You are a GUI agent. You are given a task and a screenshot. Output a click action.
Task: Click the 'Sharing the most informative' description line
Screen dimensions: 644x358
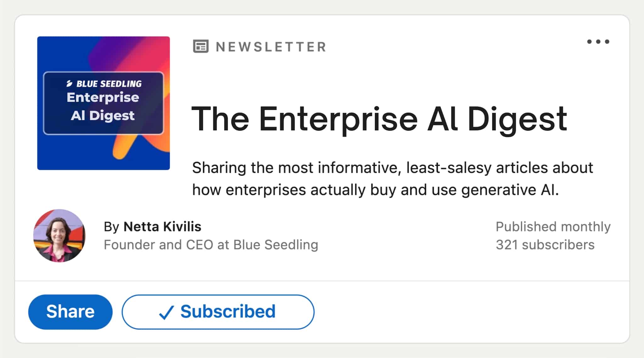(x=392, y=168)
